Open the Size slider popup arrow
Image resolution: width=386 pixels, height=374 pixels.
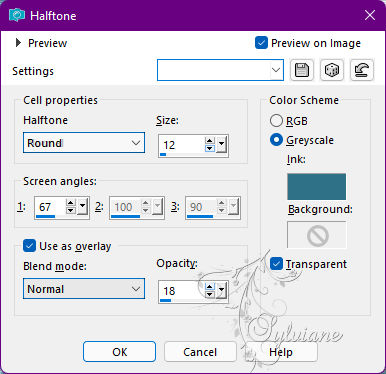coord(222,145)
